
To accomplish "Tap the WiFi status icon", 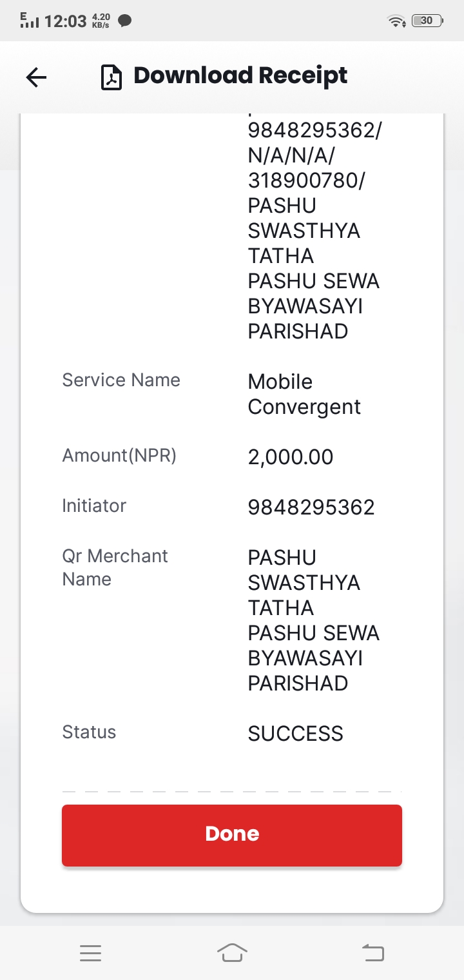I will point(396,21).
